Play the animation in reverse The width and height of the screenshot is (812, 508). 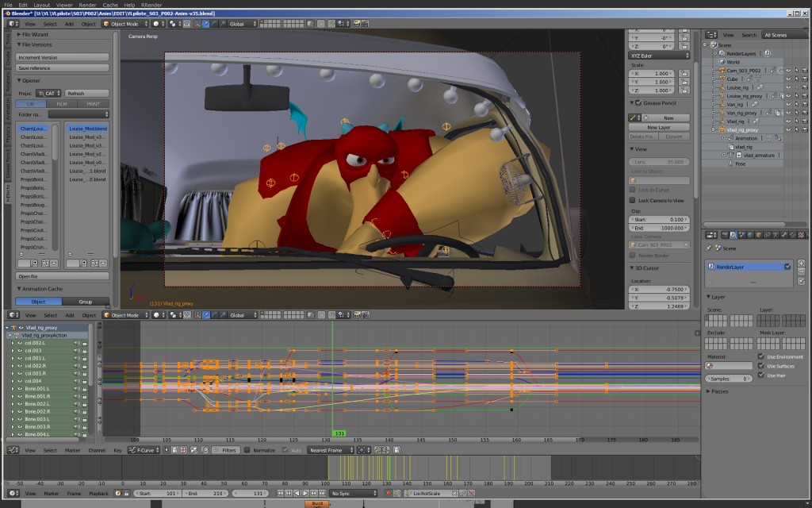tap(297, 493)
